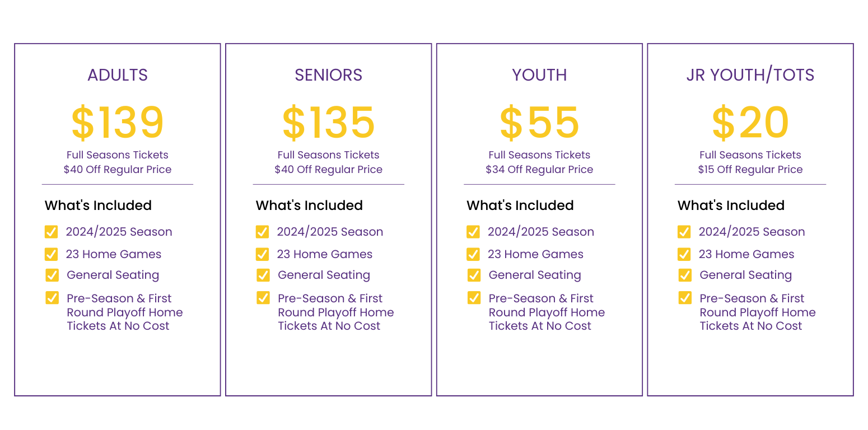
Task: Click the Jr Youth/Tots General Seating checkmark icon
Action: pyautogui.click(x=685, y=275)
